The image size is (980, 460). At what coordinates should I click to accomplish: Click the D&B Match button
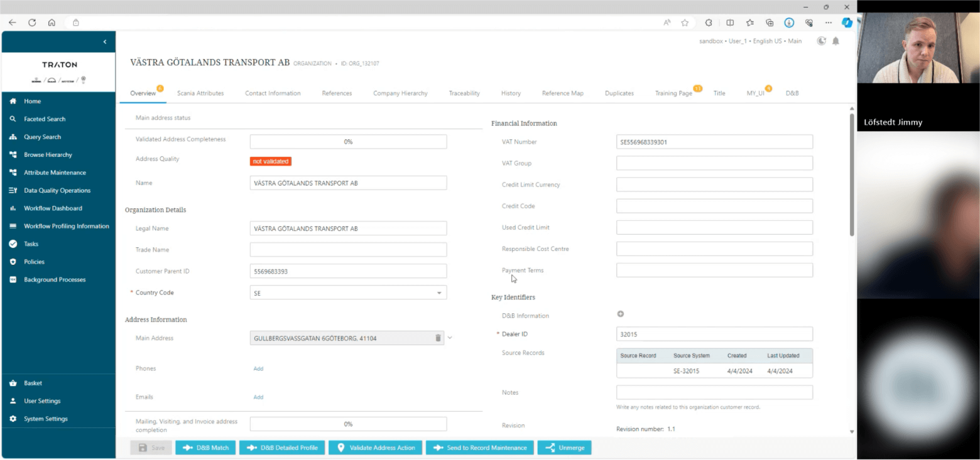tap(205, 448)
